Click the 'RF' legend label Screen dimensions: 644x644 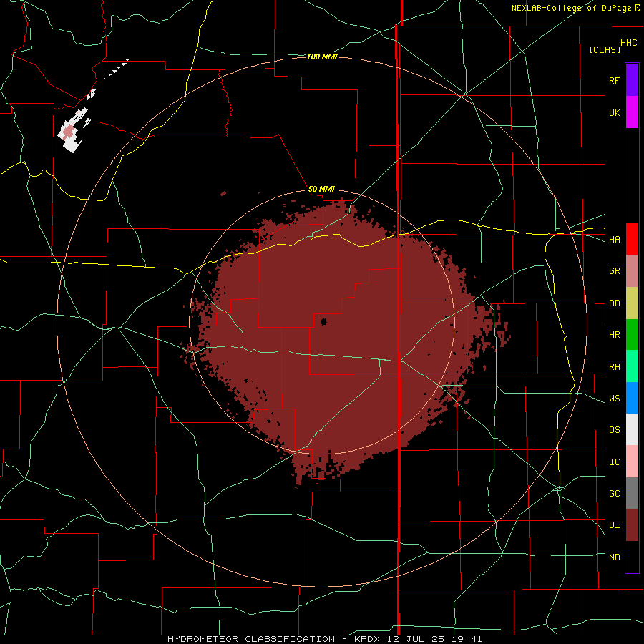click(x=614, y=80)
